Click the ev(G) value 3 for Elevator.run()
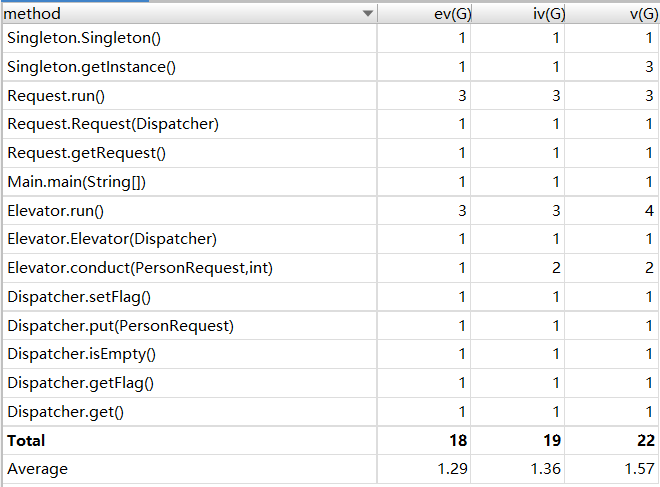 pos(462,210)
